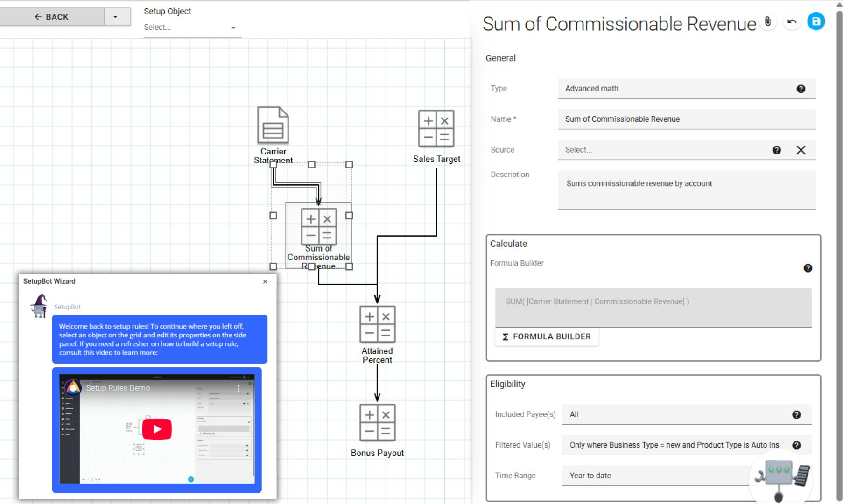Select the Attained Percent node

(377, 324)
